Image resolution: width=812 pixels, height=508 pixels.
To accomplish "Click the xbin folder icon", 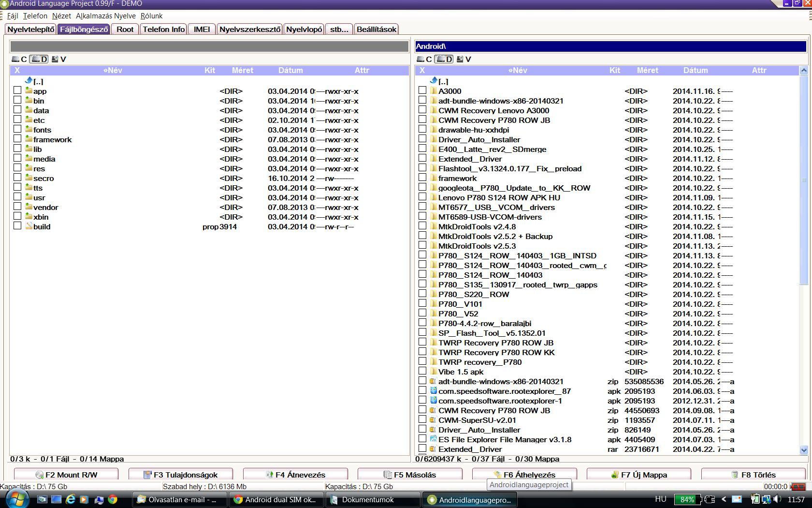I will click(29, 216).
